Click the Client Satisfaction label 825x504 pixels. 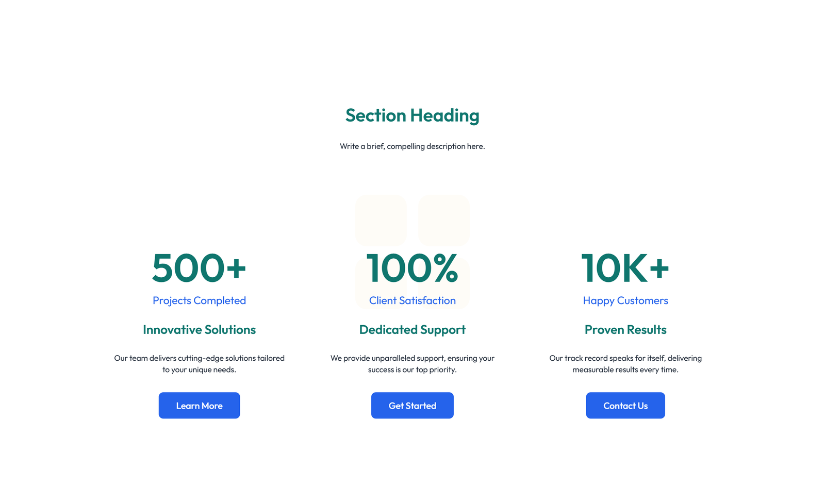[412, 300]
